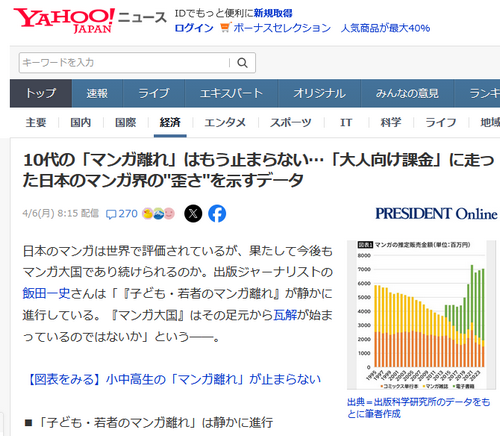Select the 国際 category
This screenshot has width=500, height=436.
click(x=125, y=122)
